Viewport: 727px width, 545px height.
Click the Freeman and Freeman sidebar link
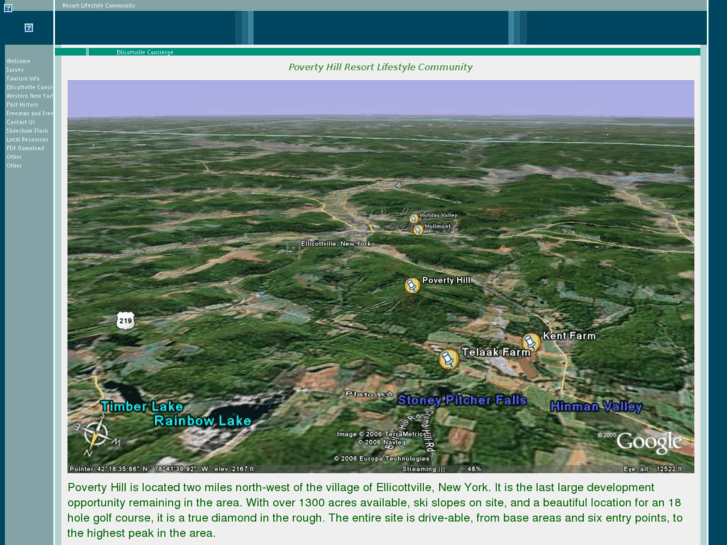pyautogui.click(x=30, y=114)
